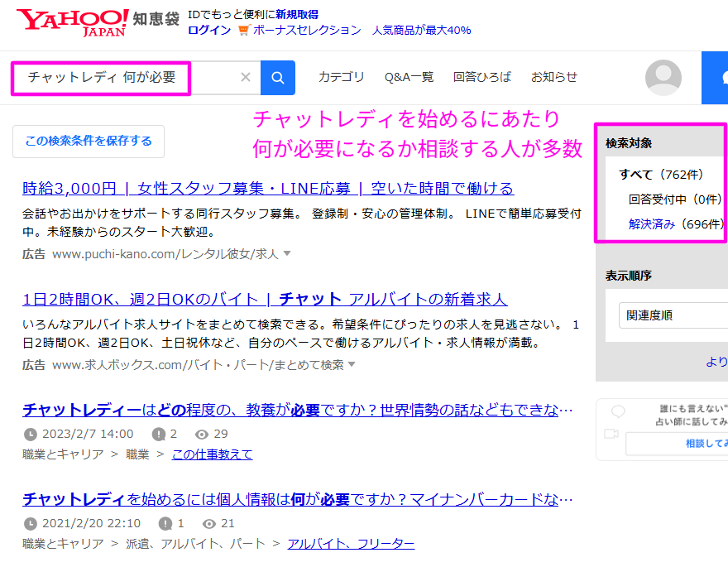
Task: Open the ボーナスセレクション link
Action: pyautogui.click(x=307, y=30)
